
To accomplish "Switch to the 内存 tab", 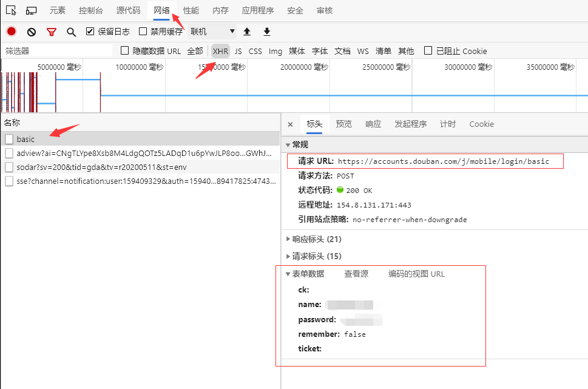I will pos(220,10).
